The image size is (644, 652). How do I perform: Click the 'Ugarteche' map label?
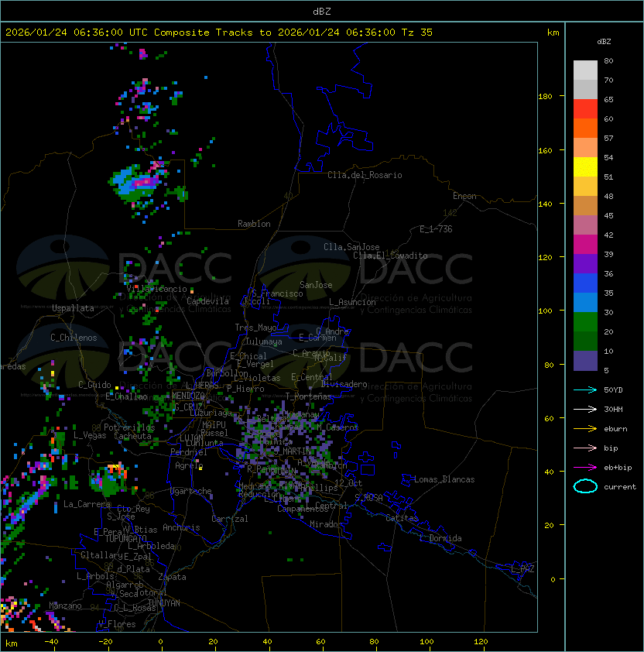pos(191,491)
